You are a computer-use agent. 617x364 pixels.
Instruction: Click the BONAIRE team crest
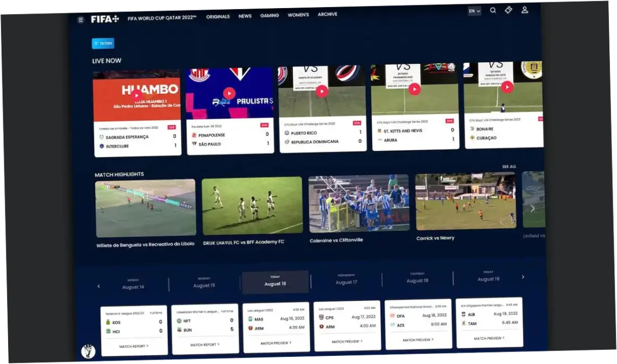pyautogui.click(x=472, y=129)
